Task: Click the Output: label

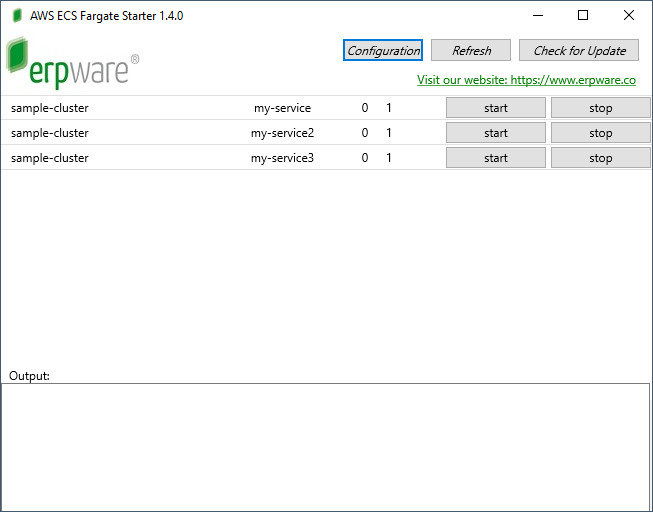Action: coord(29,376)
